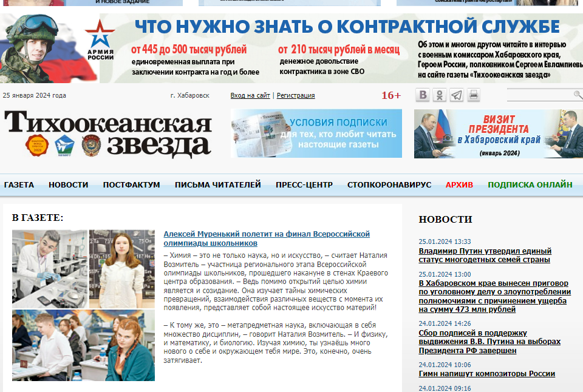Click the НОВОСТИ sidebar heading

[x=445, y=220]
